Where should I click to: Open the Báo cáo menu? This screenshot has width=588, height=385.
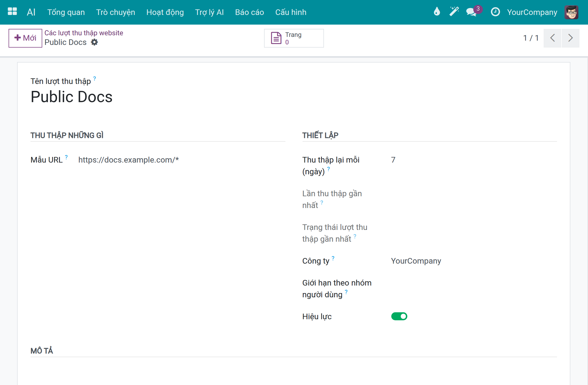249,12
